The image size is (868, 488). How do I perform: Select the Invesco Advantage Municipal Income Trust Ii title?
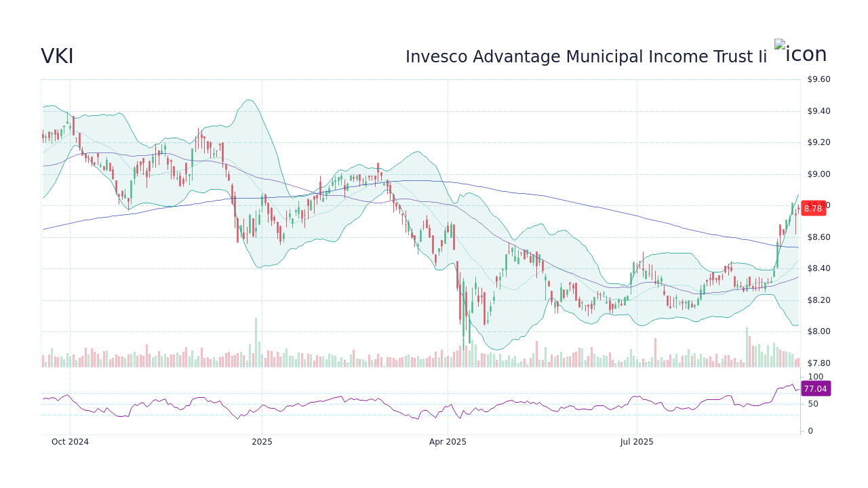587,57
